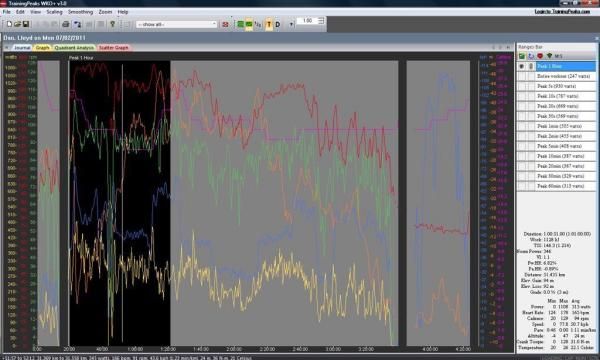Select the Peak 1min range row
This screenshot has width=600, height=360.
566,126
